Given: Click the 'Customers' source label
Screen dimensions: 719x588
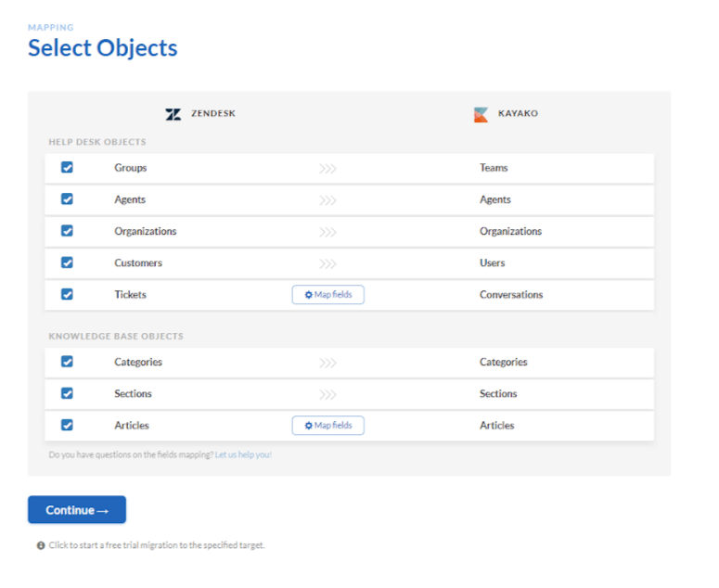Looking at the screenshot, I should [x=138, y=263].
